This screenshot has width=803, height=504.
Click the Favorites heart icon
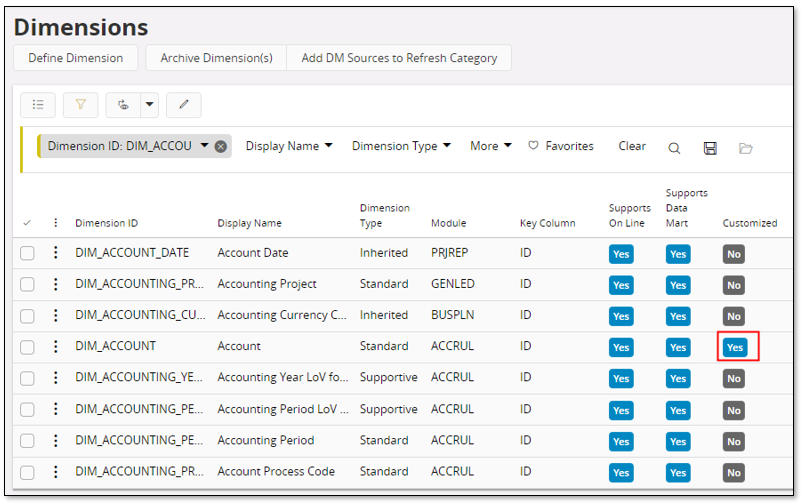[x=533, y=145]
